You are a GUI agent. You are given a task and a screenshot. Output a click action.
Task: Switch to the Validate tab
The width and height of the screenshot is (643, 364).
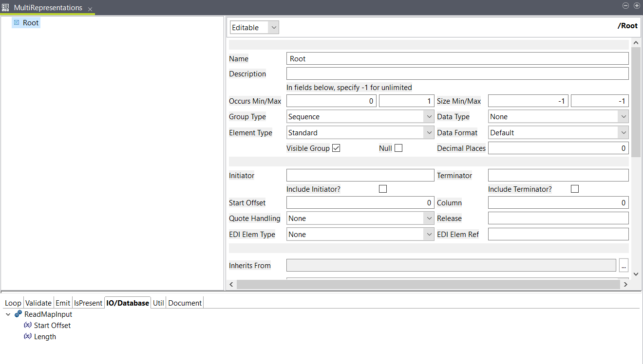click(38, 302)
